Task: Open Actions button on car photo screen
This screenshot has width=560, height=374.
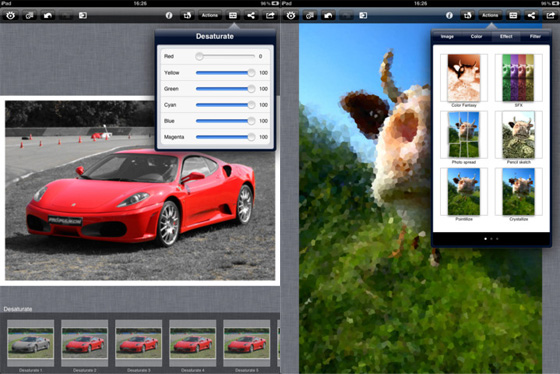Action: [210, 15]
